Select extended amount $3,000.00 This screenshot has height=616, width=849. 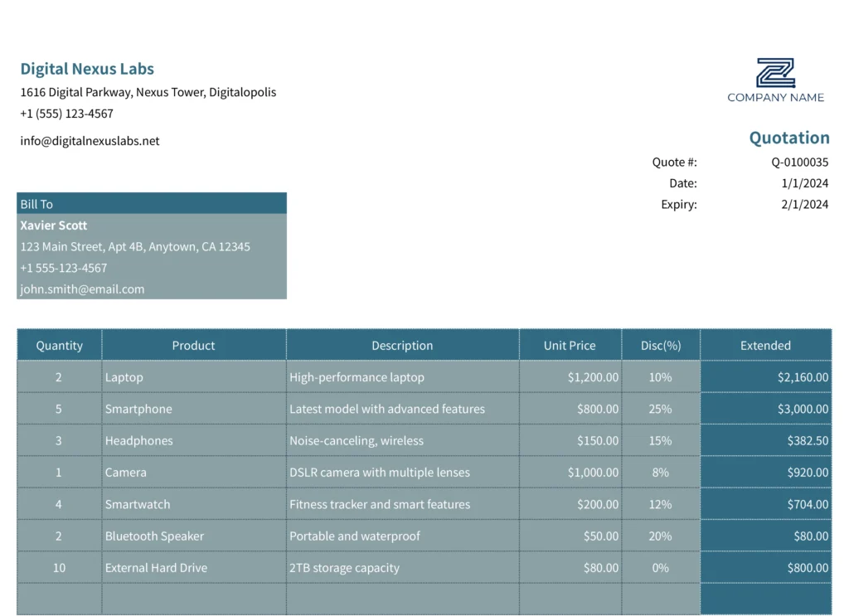pos(765,409)
